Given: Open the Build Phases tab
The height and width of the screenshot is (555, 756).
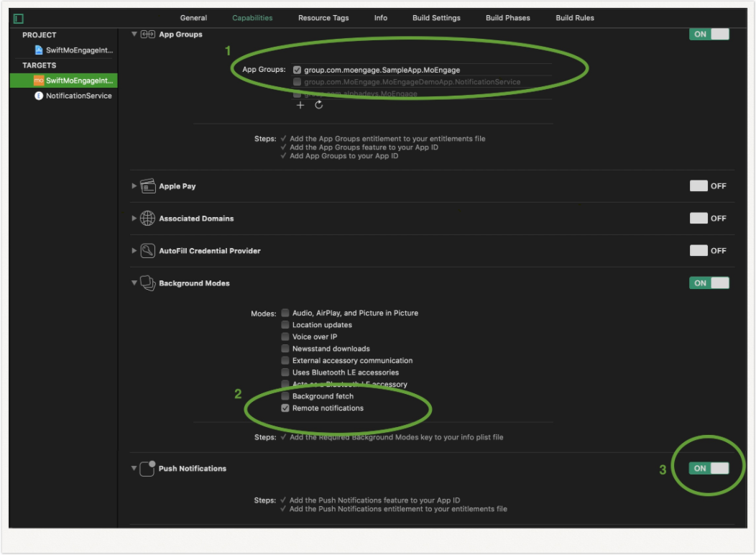Looking at the screenshot, I should [507, 18].
